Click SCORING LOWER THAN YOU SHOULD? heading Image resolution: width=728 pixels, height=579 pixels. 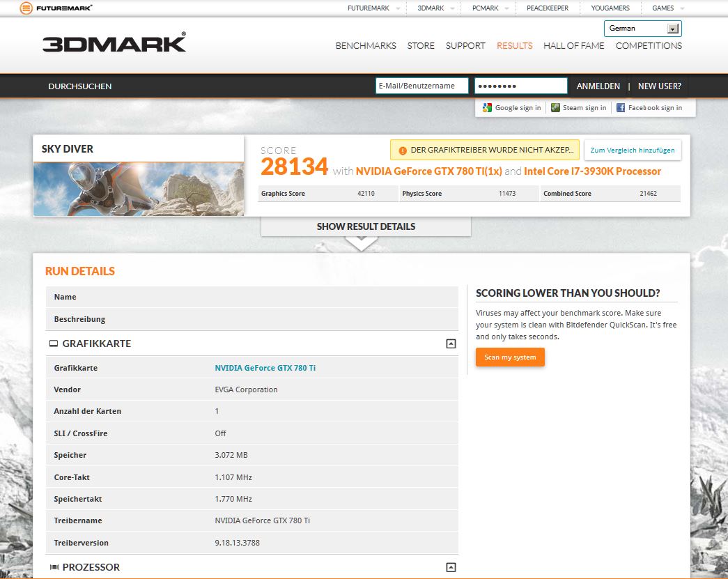click(x=568, y=293)
